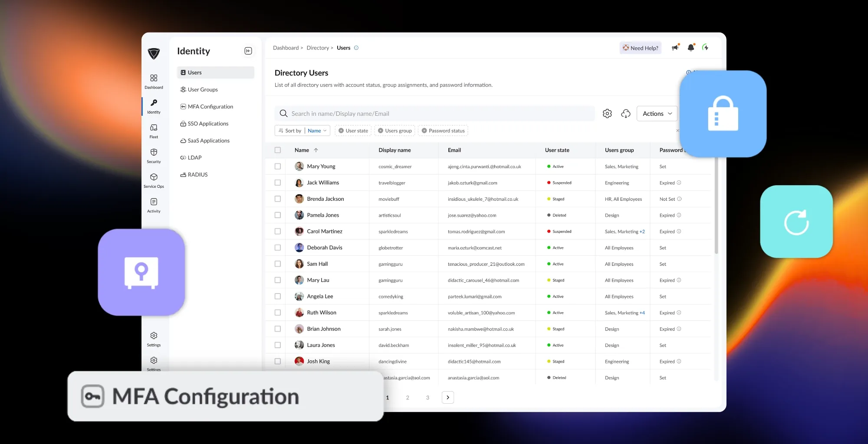
Task: Add the Users group filter
Action: [x=395, y=131]
